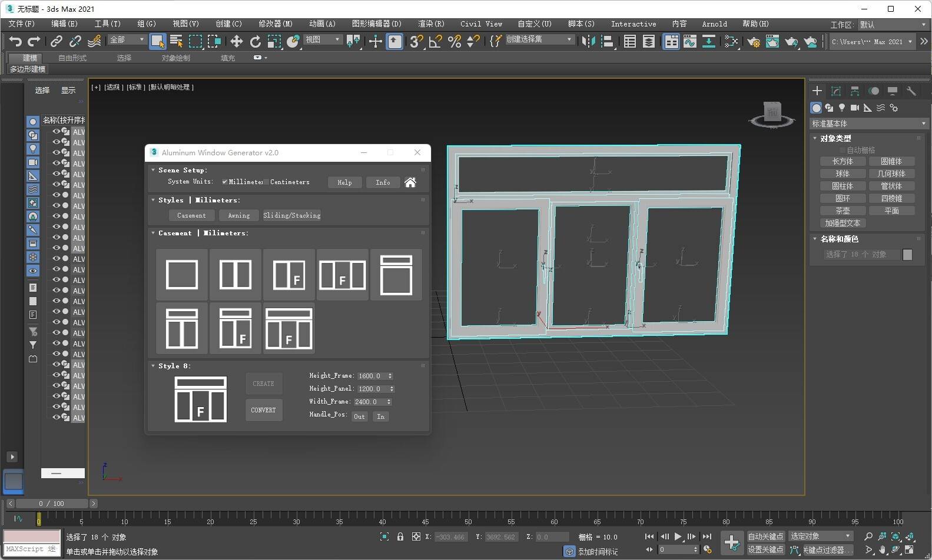The height and width of the screenshot is (560, 932).
Task: Select the single pane window thumbnail
Action: 182,275
